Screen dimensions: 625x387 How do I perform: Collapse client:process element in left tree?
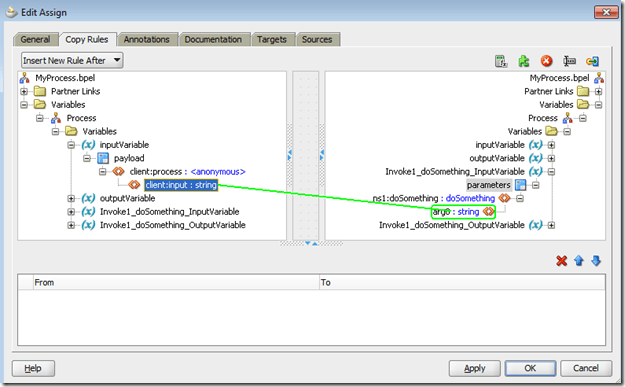click(x=102, y=172)
